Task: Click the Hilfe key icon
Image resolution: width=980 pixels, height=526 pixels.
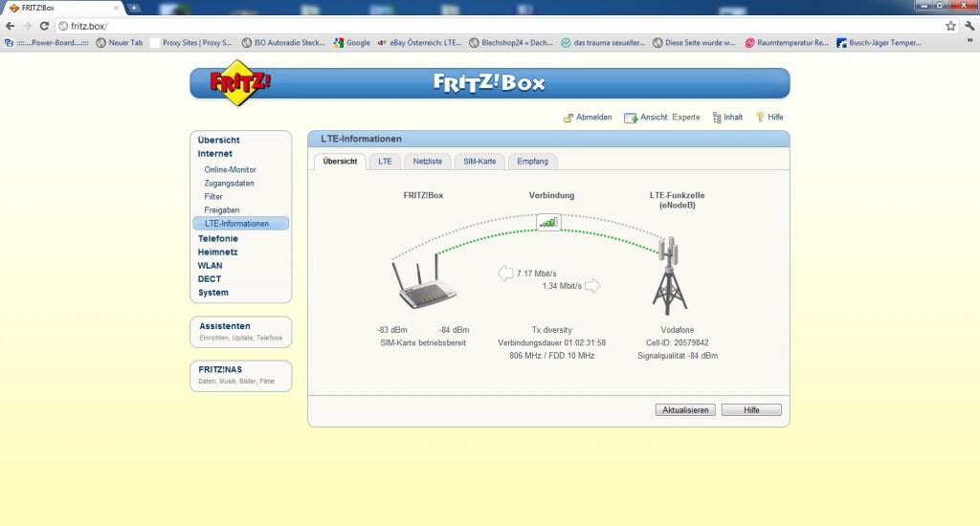Action: point(760,118)
